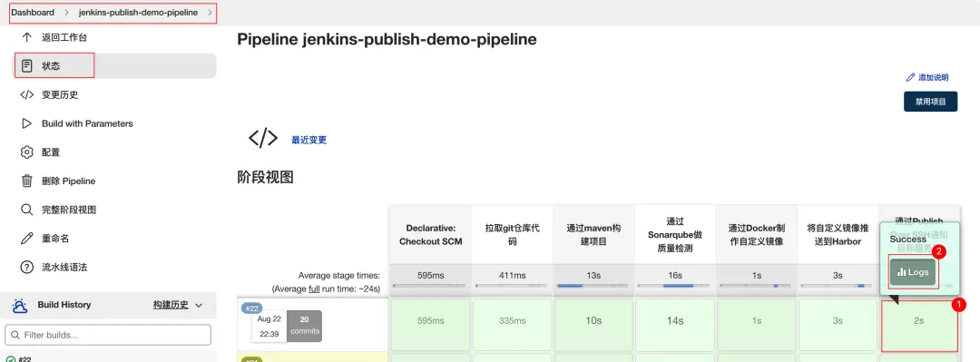
Task: Open 配置 in the sidebar
Action: pos(51,152)
